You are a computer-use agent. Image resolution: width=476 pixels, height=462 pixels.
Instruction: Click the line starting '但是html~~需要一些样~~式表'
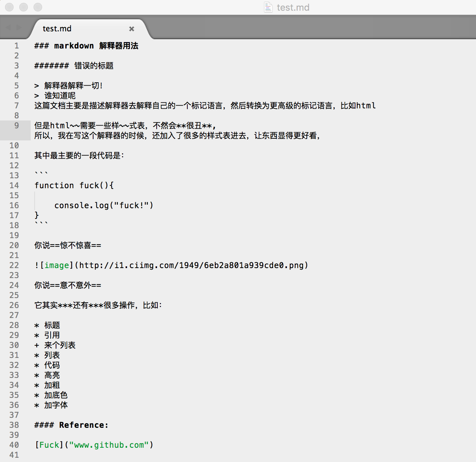point(125,125)
